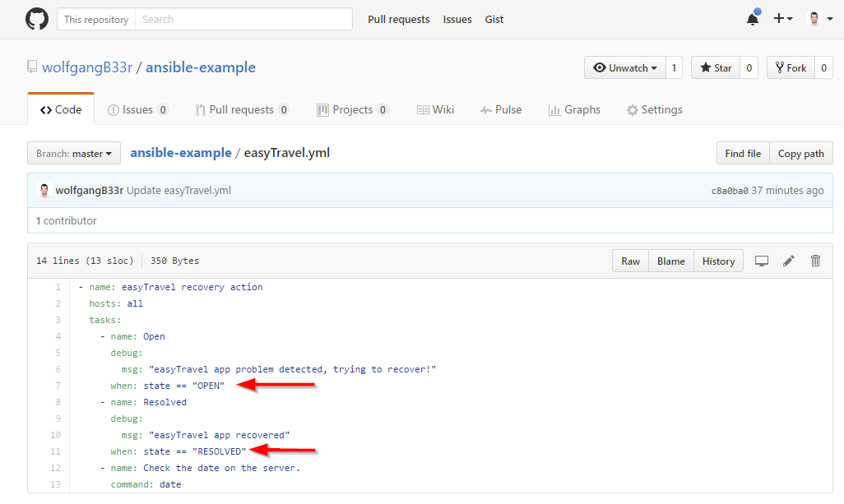844x504 pixels.
Task: View stargazers count 0
Action: (x=749, y=67)
